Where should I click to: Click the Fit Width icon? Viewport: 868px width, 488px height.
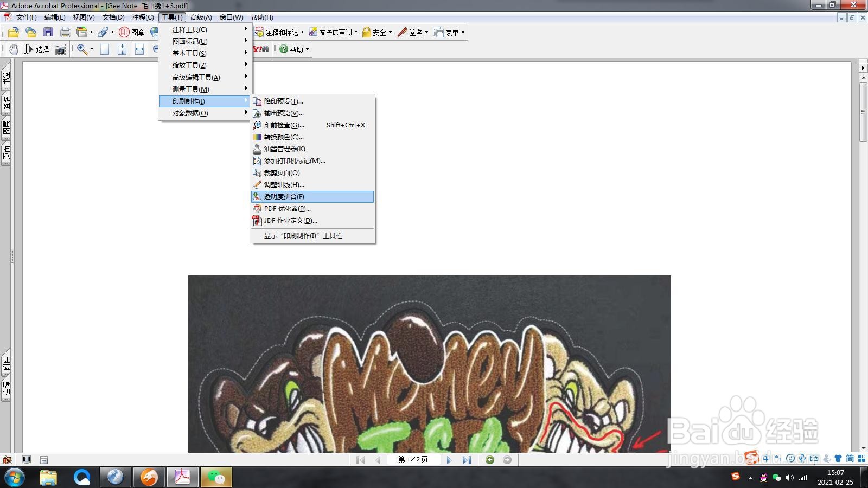[x=139, y=49]
